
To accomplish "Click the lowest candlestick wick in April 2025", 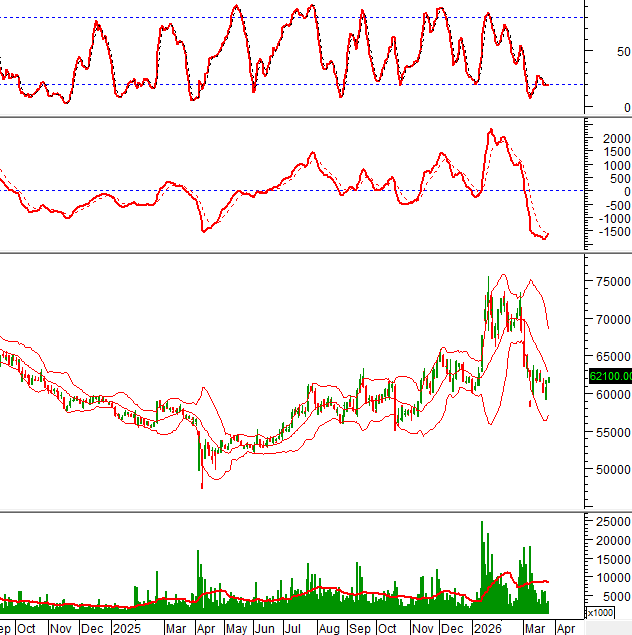I will [202, 486].
